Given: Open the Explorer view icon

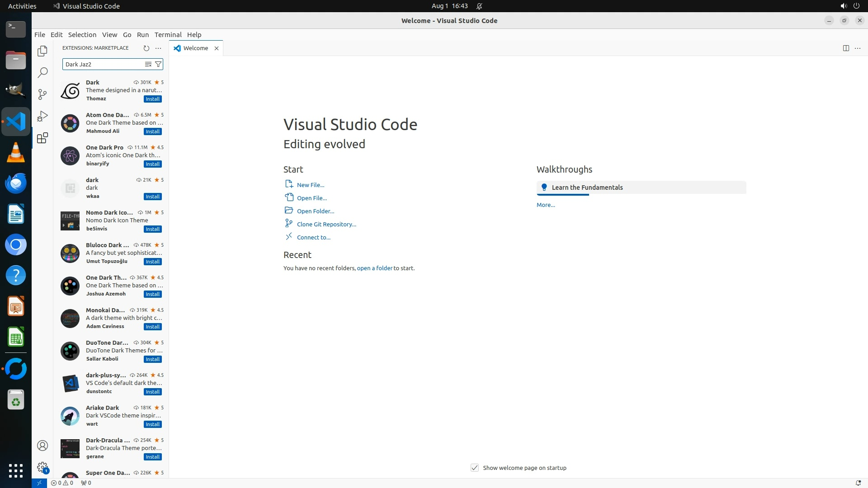Looking at the screenshot, I should (42, 51).
